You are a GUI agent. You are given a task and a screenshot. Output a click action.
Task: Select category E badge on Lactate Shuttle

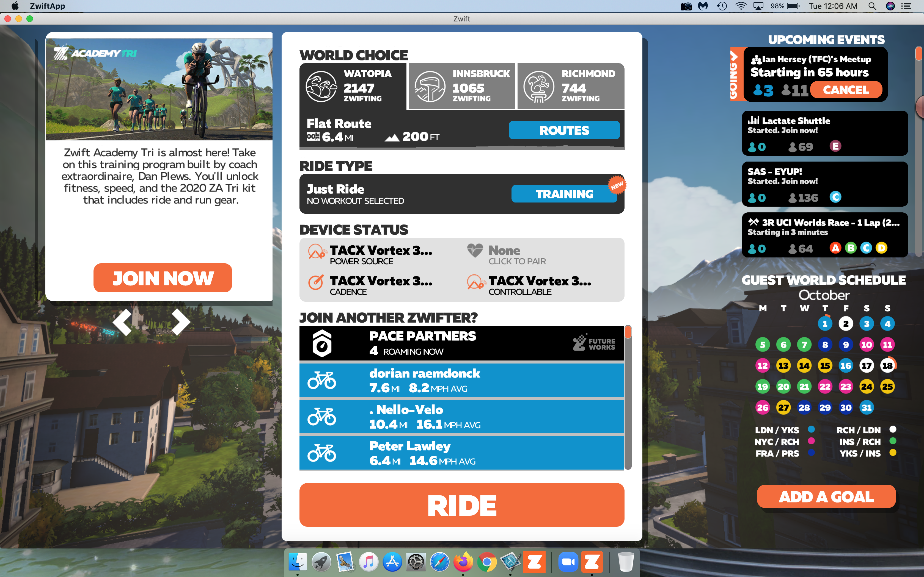pos(835,146)
